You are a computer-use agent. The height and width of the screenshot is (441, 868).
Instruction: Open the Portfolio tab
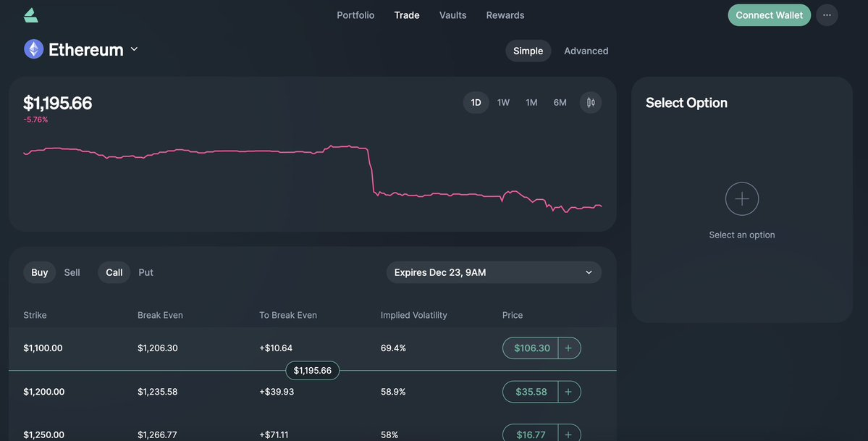[355, 15]
